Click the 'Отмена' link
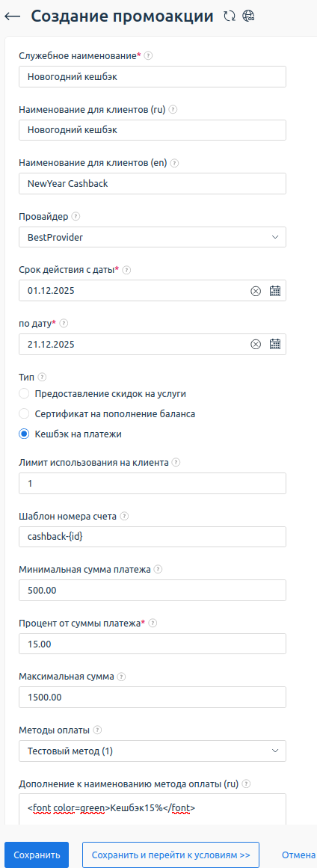 pyautogui.click(x=299, y=855)
